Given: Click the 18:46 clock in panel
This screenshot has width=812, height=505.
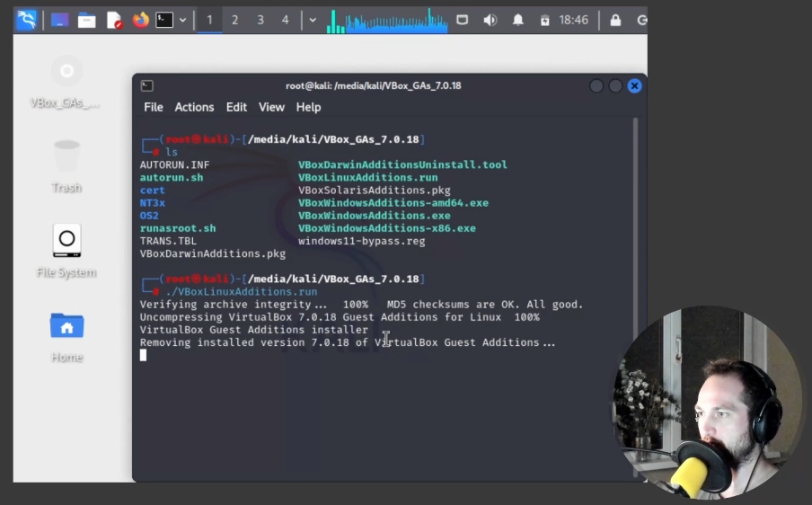Looking at the screenshot, I should 574,20.
